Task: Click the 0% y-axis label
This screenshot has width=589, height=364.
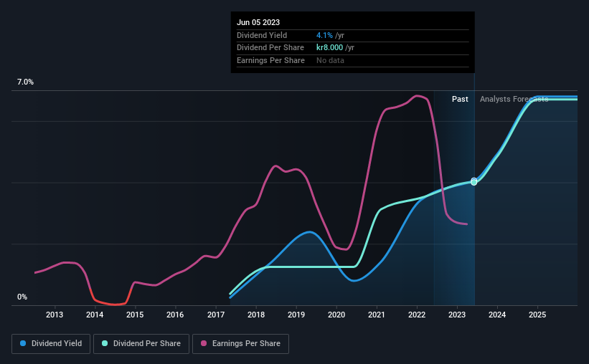Action: (22, 297)
